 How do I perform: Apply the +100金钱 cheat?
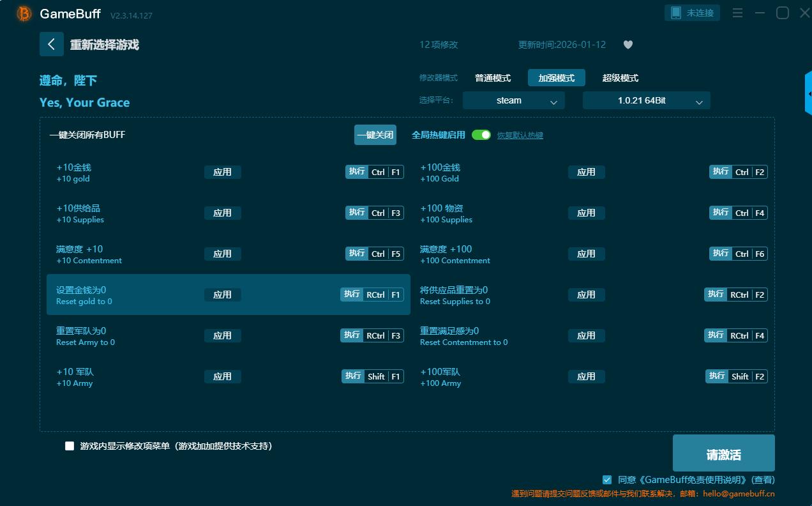click(587, 172)
